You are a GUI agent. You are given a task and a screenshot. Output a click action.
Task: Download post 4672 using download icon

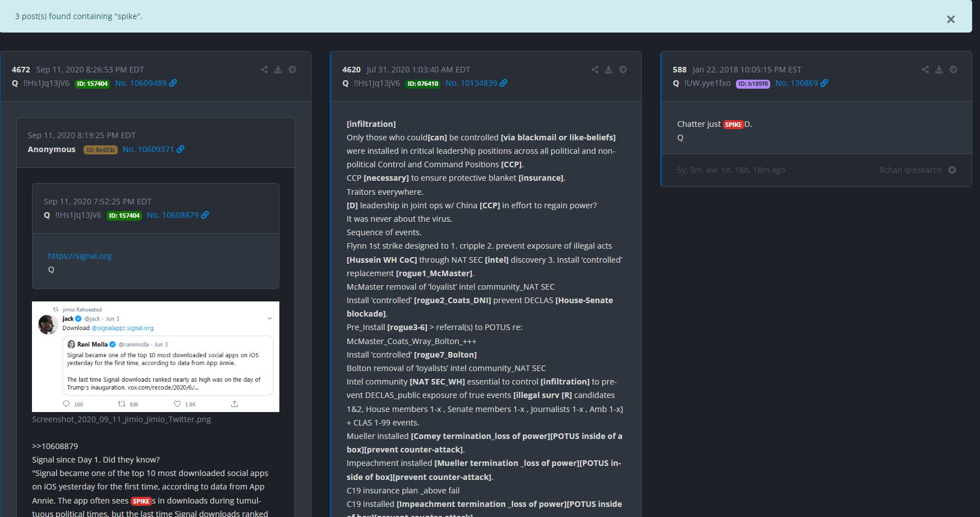(x=278, y=70)
